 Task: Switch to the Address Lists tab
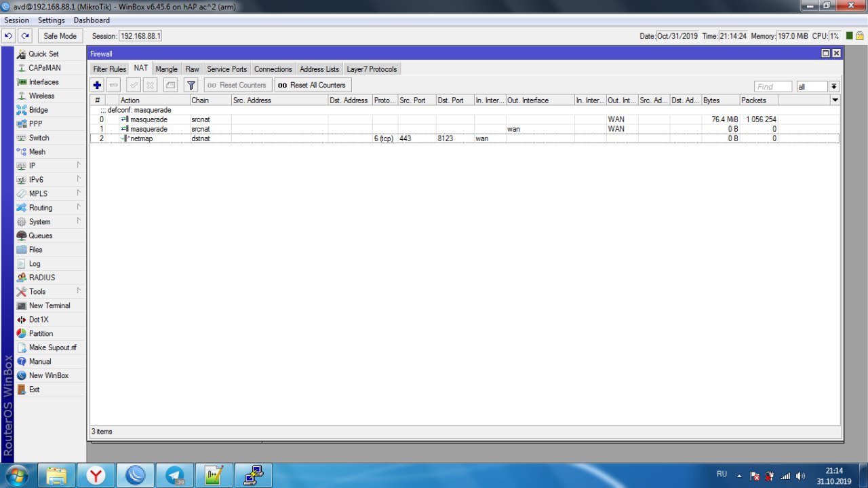coord(319,69)
